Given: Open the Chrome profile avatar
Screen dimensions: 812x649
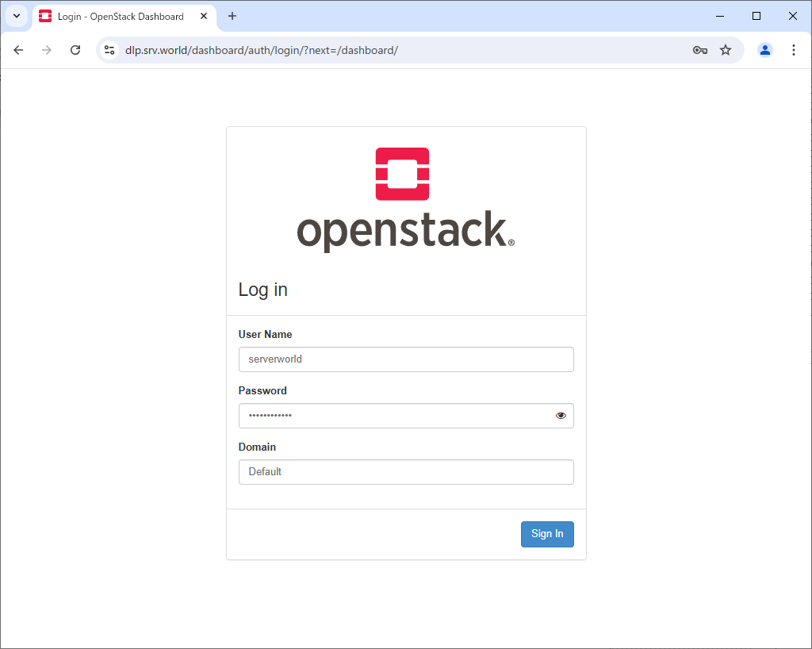Looking at the screenshot, I should (765, 50).
